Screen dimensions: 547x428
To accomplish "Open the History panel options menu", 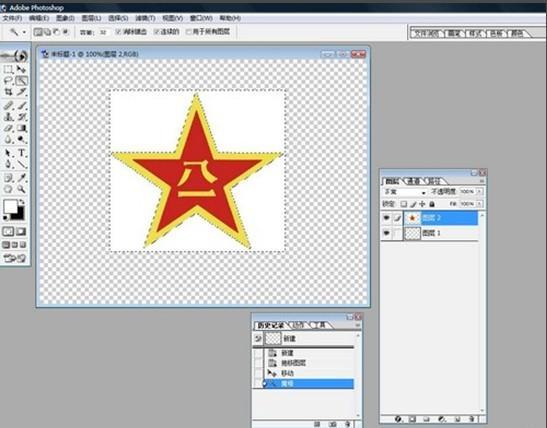I will point(358,325).
